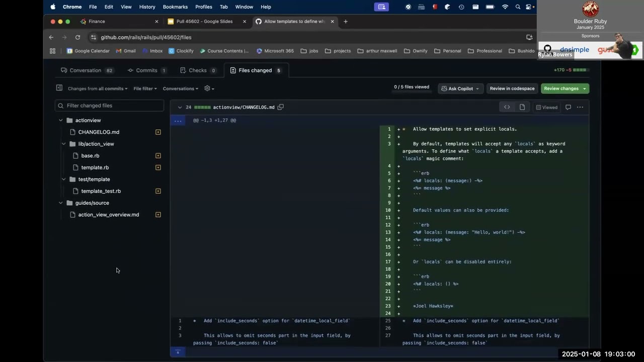Reload the GitHub page

[x=77, y=37]
